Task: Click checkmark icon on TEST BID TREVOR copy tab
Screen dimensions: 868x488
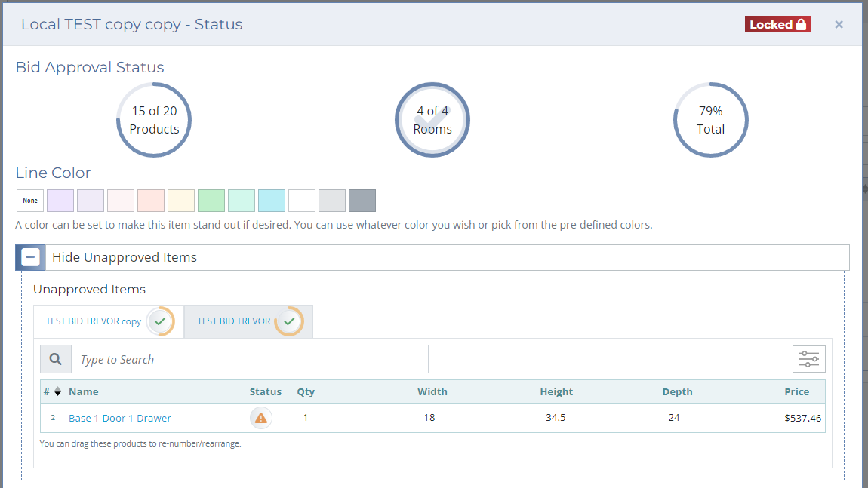Action: coord(161,321)
